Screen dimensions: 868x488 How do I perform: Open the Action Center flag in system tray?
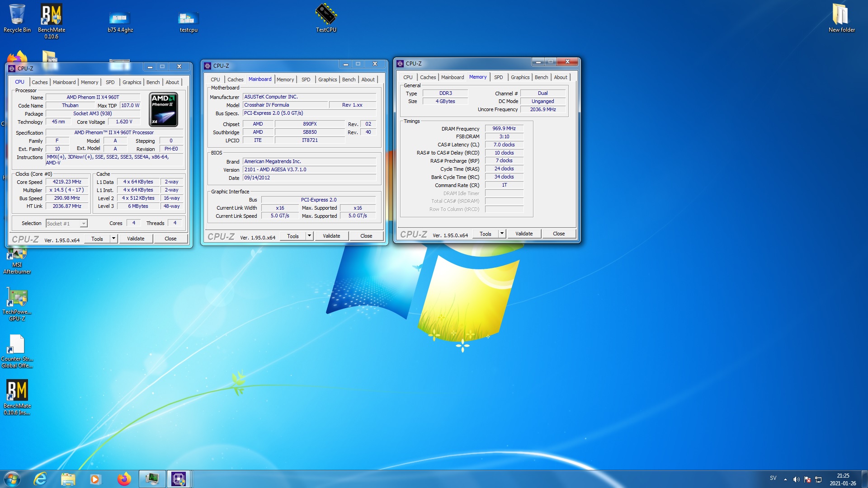pyautogui.click(x=807, y=479)
